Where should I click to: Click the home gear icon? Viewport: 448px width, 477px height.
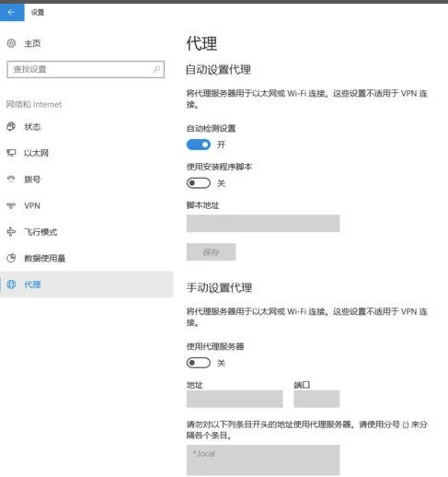coord(11,43)
